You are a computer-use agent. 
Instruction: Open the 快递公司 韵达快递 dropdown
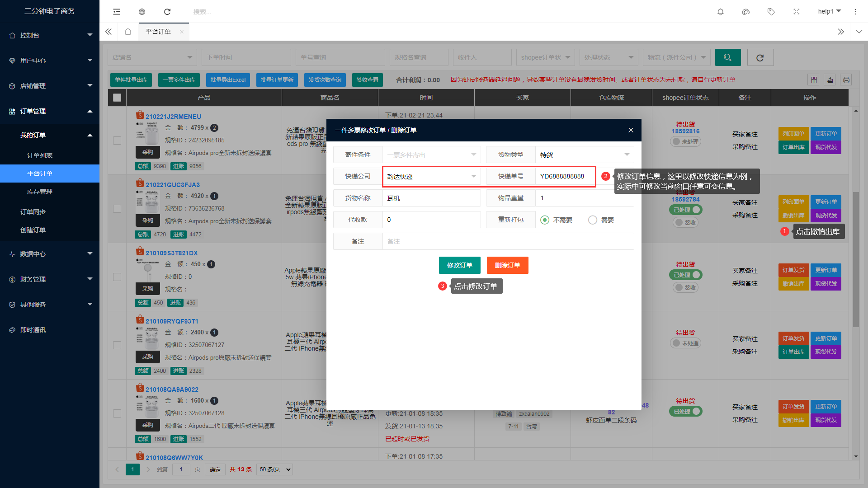431,177
